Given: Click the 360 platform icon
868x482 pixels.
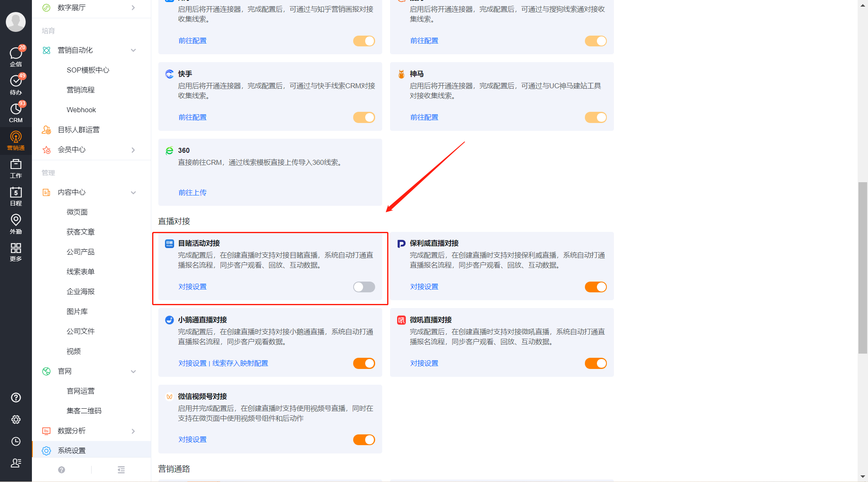Looking at the screenshot, I should pos(170,151).
